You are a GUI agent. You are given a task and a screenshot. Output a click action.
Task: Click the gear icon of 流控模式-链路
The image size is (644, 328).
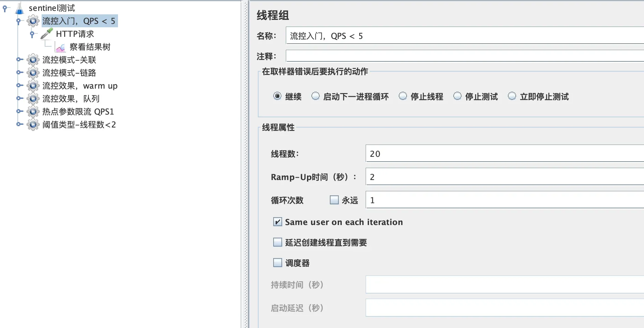click(33, 73)
